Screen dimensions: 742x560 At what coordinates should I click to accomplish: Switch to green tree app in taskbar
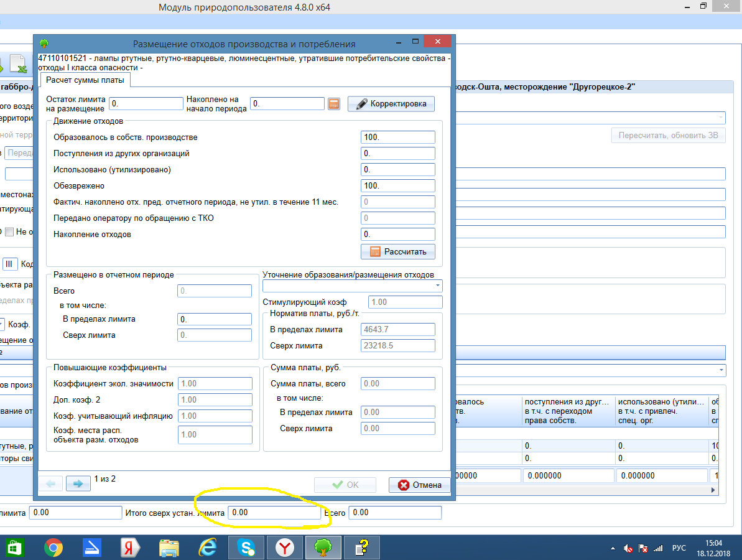tap(323, 548)
